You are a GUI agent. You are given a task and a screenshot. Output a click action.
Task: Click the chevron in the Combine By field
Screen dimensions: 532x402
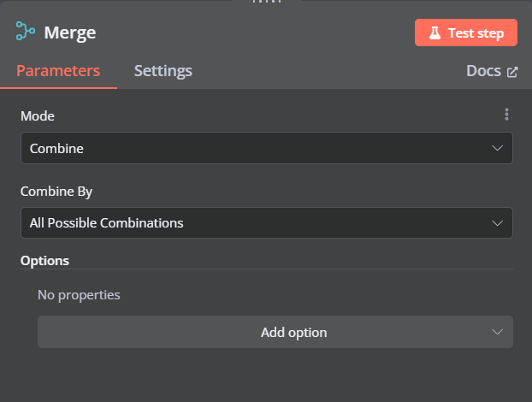(498, 223)
